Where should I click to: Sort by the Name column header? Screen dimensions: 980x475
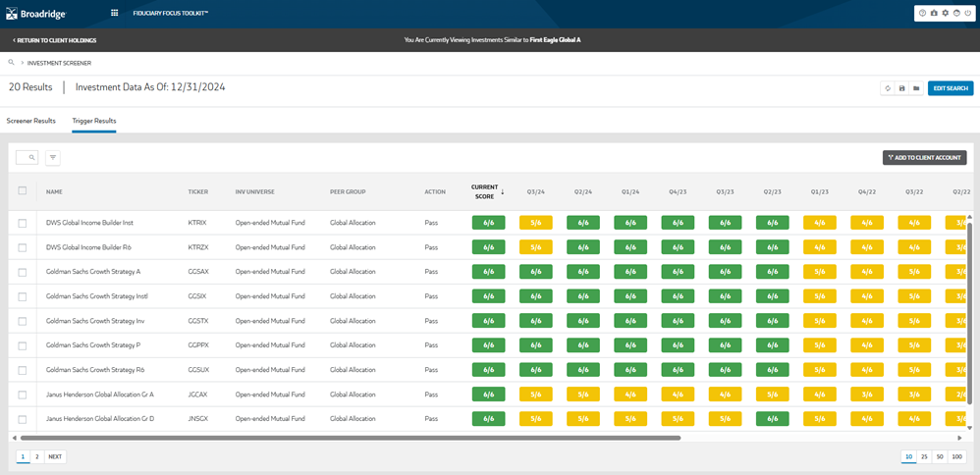tap(54, 192)
